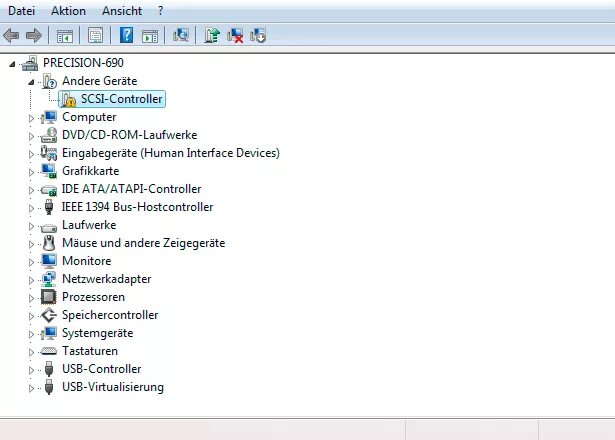Expand the IDE ATA/ATAPI-Controller arrow
This screenshot has width=615, height=440.
point(31,190)
